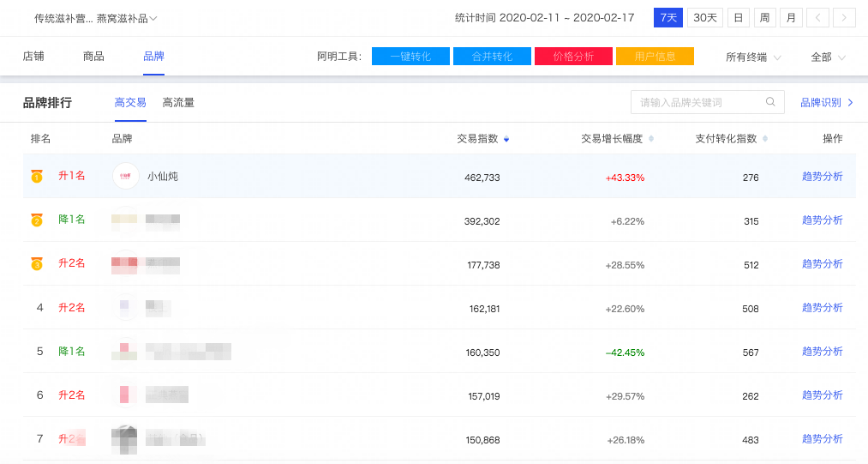
Task: Sort by 交易指数 column arrow
Action: pos(506,139)
